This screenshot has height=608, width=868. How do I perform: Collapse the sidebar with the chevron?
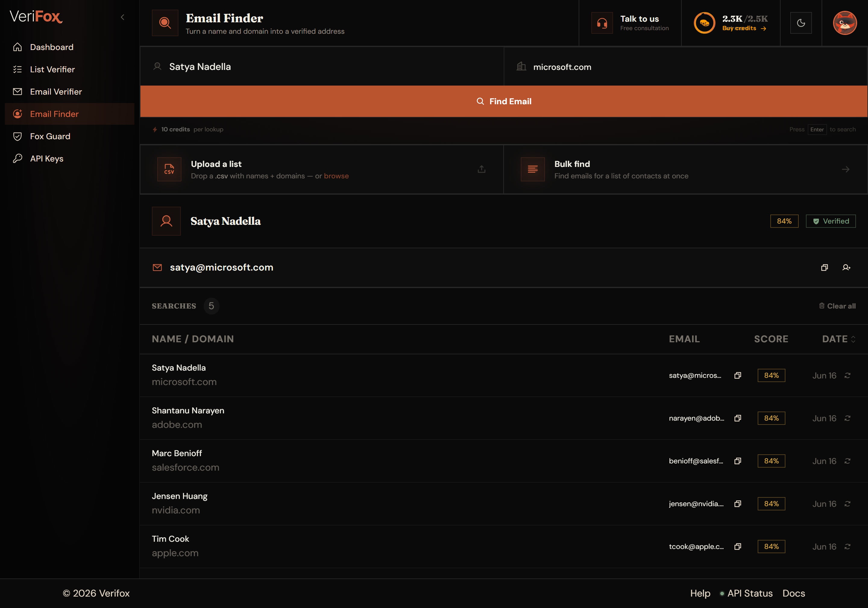pos(122,17)
